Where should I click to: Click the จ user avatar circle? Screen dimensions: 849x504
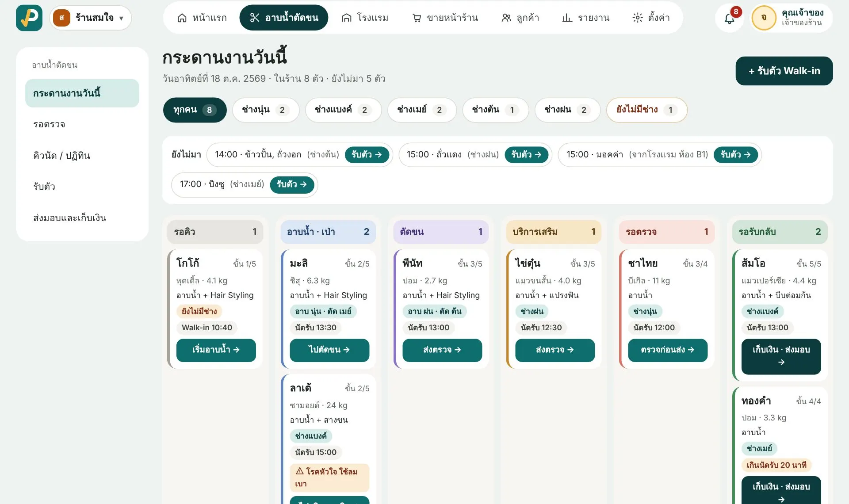coord(764,18)
